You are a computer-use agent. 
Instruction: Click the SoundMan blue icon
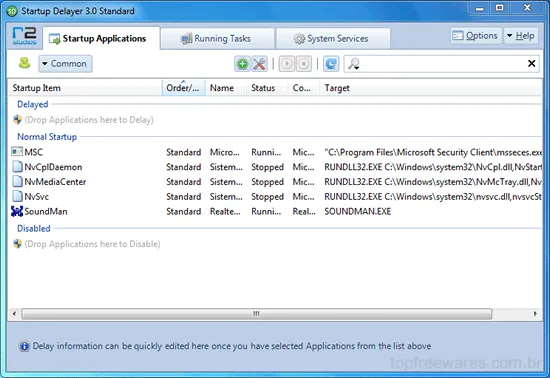(x=17, y=211)
